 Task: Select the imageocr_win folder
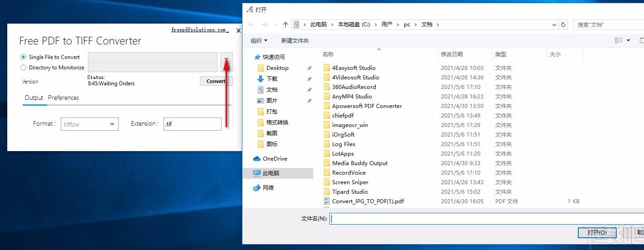pos(350,125)
